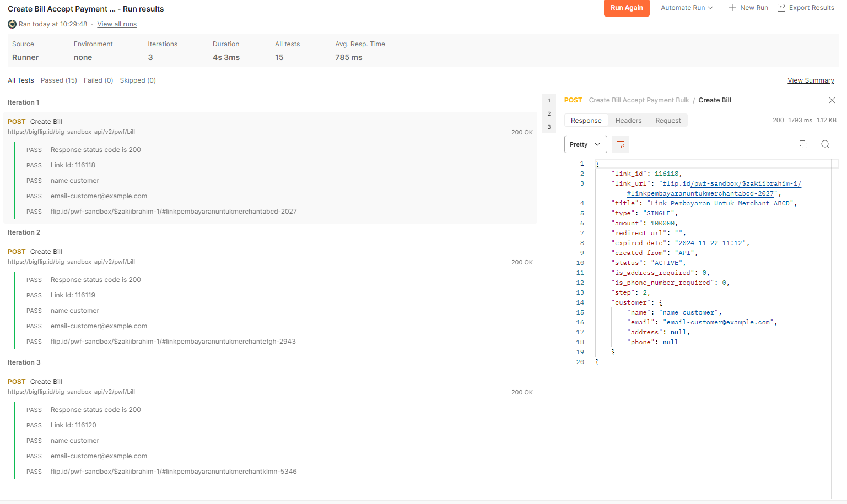Screen dimensions: 847x504
Task: Click the Run Again button
Action: click(627, 7)
